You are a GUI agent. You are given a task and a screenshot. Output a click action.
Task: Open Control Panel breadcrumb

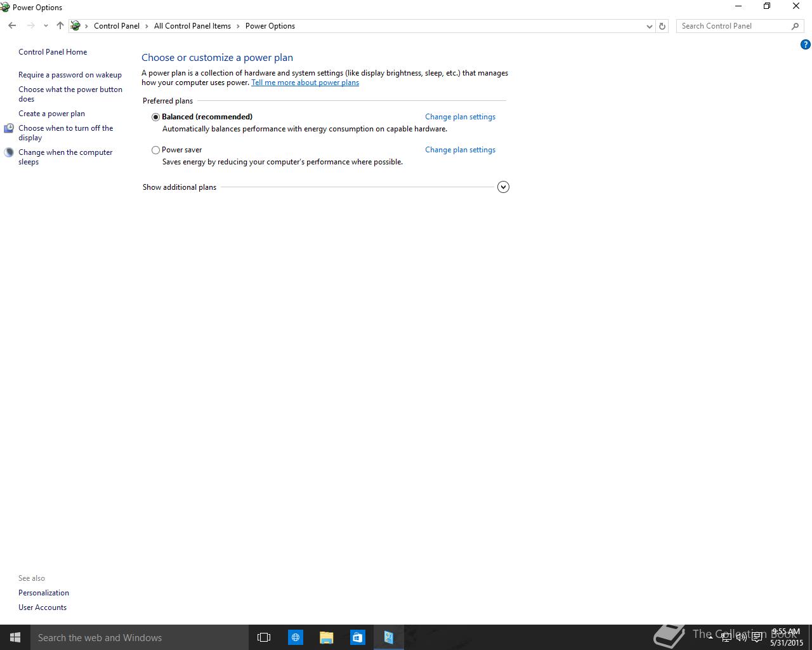tap(117, 26)
